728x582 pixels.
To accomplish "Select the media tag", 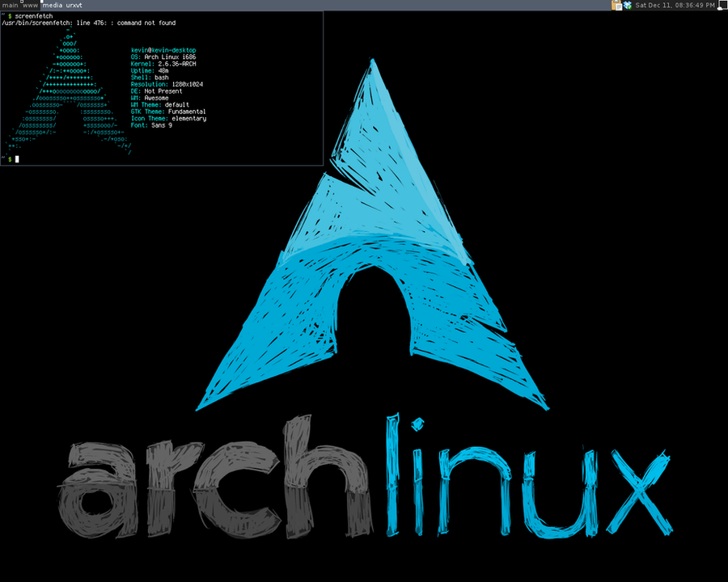I will tap(52, 5).
